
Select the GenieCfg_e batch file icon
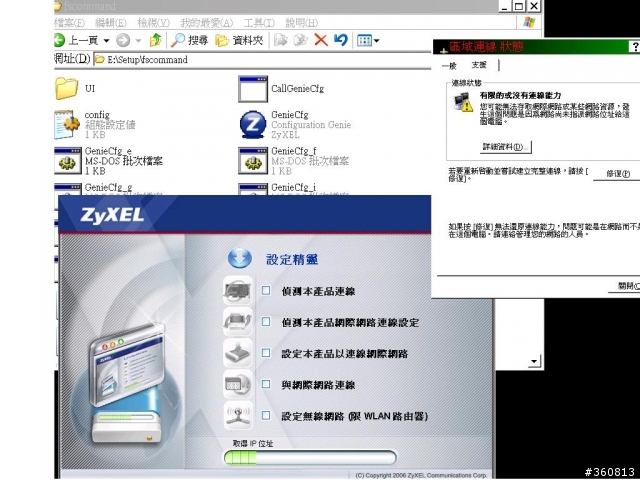pos(68,161)
